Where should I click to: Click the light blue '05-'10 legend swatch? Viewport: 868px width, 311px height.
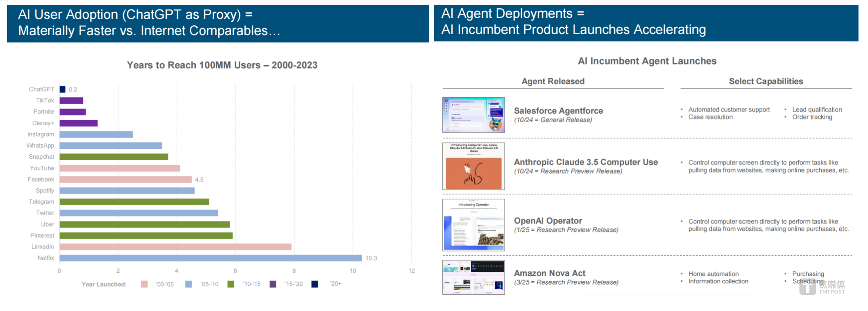tap(188, 284)
